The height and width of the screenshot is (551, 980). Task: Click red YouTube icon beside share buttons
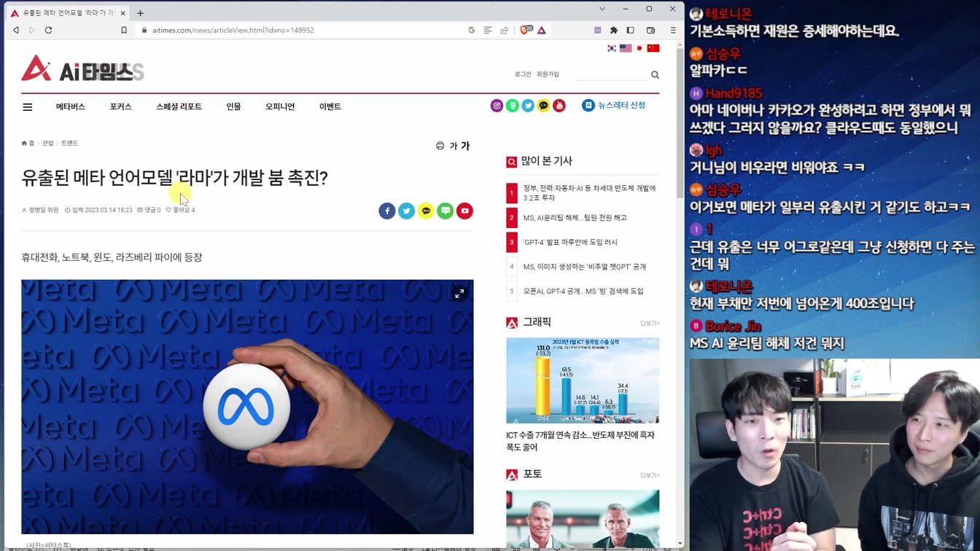(x=464, y=211)
